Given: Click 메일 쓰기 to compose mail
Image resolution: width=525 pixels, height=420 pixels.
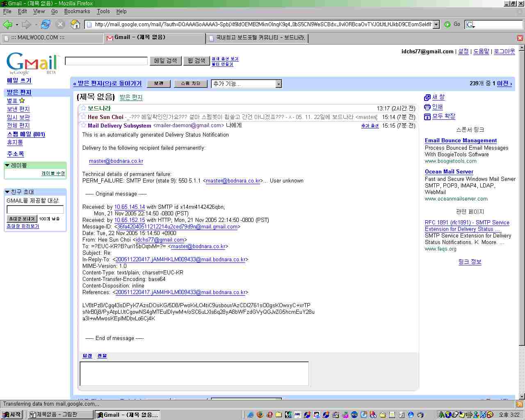Looking at the screenshot, I should [19, 81].
